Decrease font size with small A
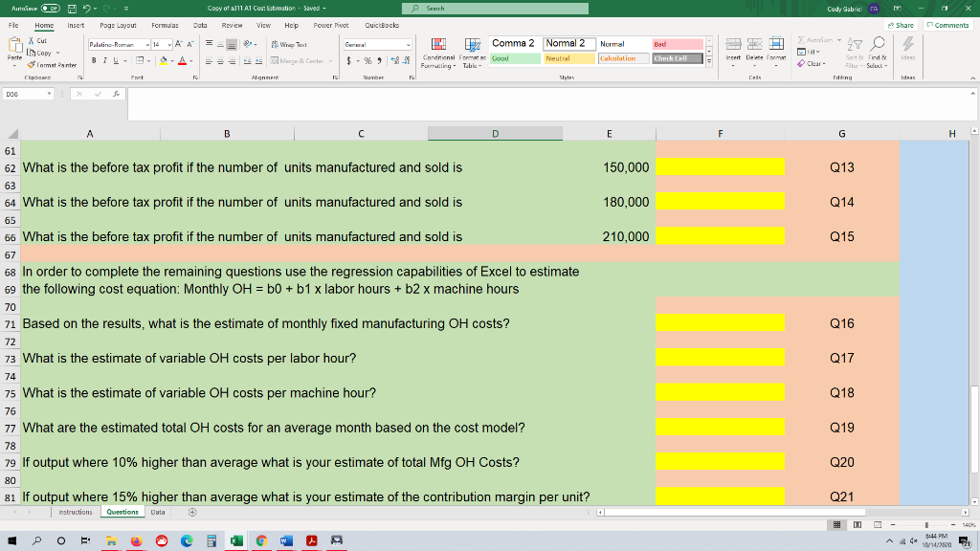This screenshot has height=551, width=980. point(190,44)
